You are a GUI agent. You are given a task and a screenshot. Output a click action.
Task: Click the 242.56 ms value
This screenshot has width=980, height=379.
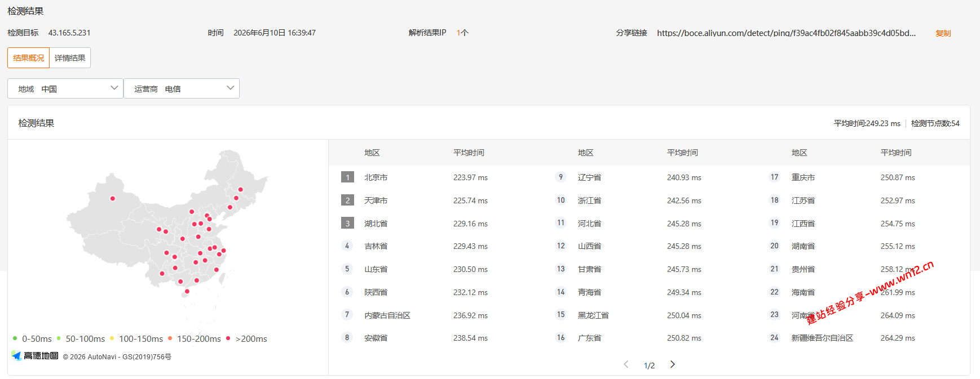tap(684, 200)
